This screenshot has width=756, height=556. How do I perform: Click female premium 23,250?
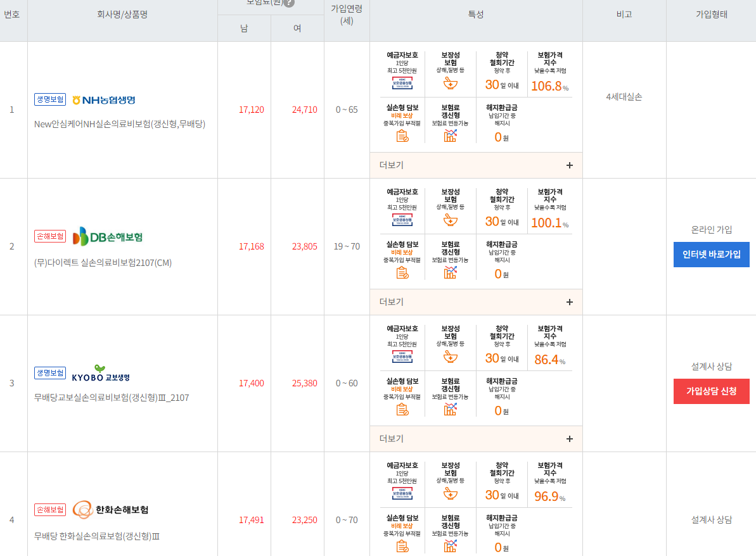click(305, 521)
